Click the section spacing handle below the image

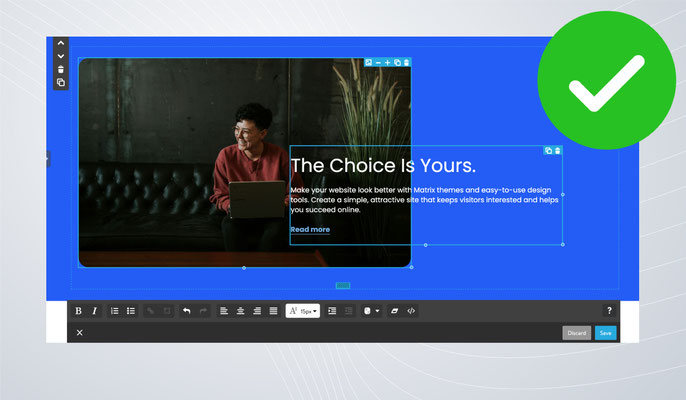(343, 286)
